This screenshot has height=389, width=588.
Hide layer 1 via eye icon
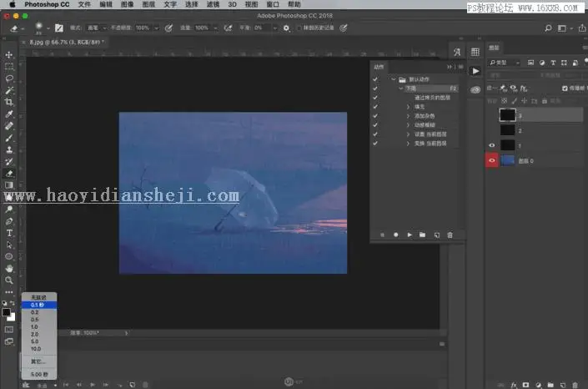pos(491,145)
